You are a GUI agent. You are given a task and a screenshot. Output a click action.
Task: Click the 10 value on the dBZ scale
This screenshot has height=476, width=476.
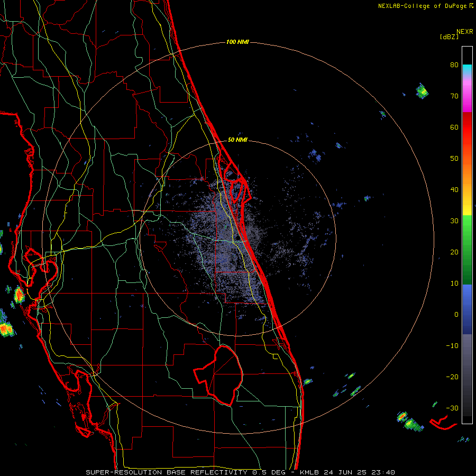[x=454, y=283]
